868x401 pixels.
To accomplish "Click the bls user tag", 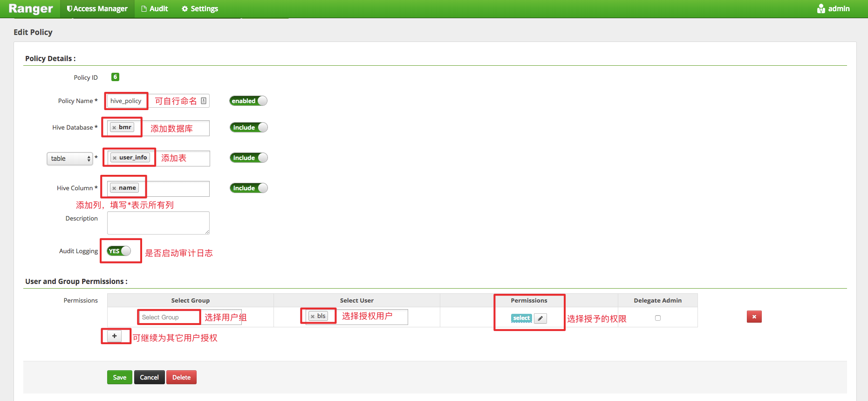I will coord(318,316).
